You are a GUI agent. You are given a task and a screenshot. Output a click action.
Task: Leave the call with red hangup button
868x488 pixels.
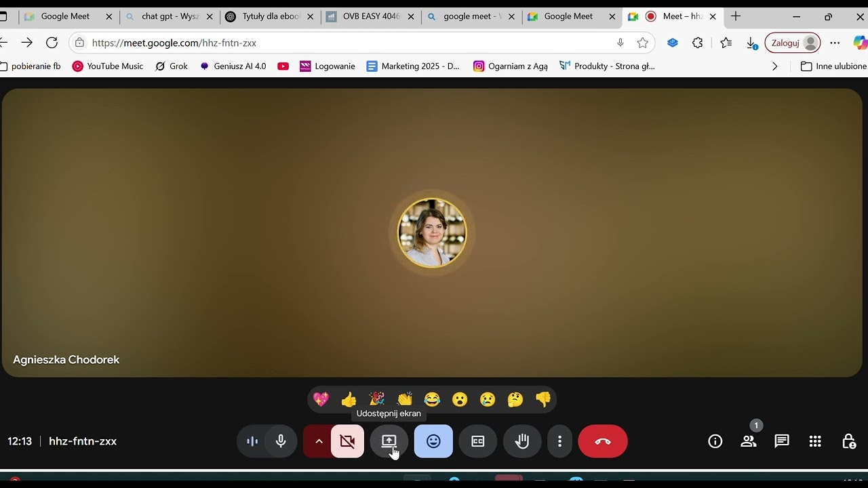pos(603,441)
